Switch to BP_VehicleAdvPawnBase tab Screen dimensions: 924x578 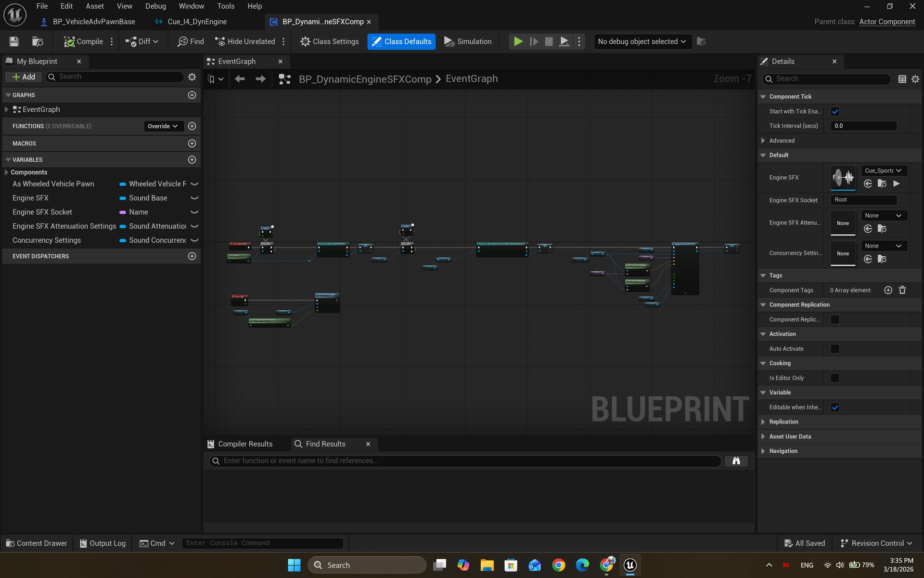pos(94,22)
